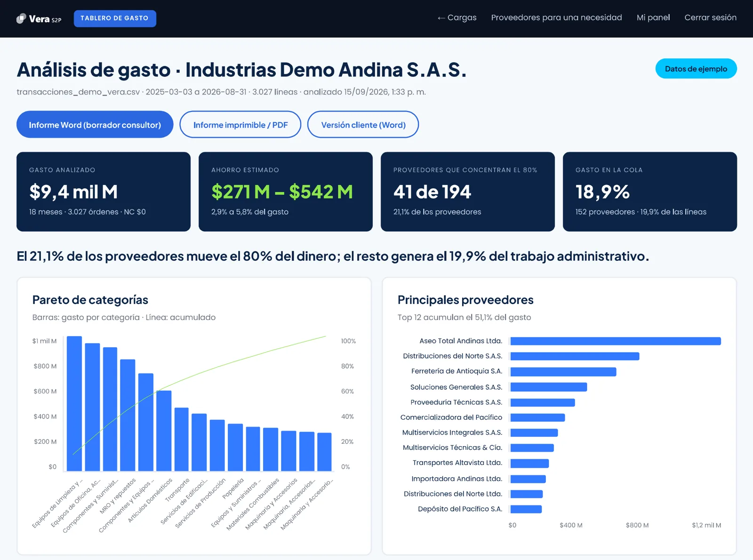Click Cerrar sesión
Screen dimensions: 753x560
pyautogui.click(x=710, y=17)
